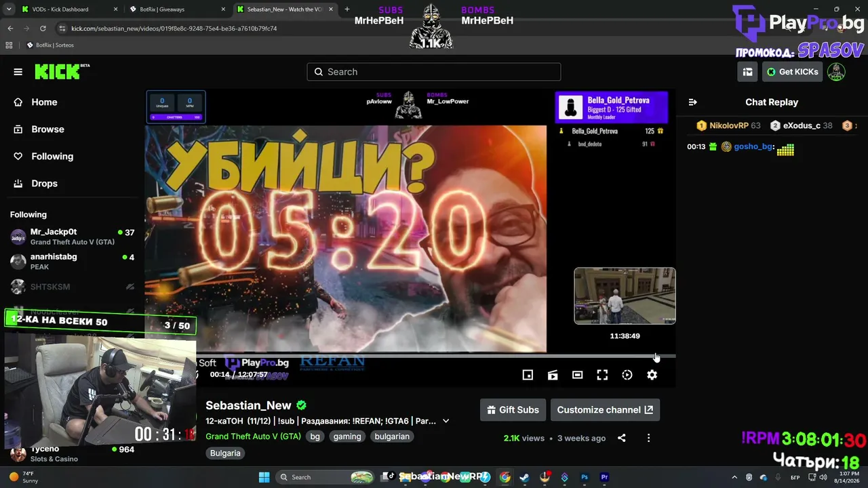Select the Bulgaria tag
The height and width of the screenshot is (488, 868).
point(225,453)
